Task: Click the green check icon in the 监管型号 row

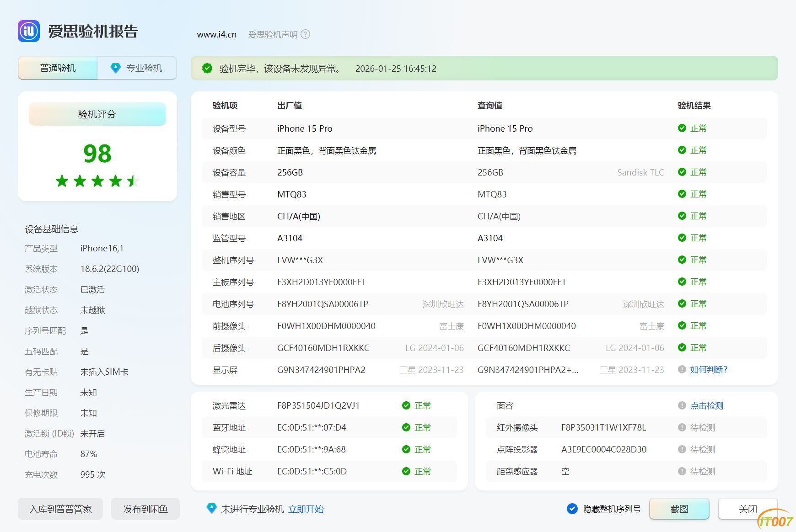Action: pos(682,238)
